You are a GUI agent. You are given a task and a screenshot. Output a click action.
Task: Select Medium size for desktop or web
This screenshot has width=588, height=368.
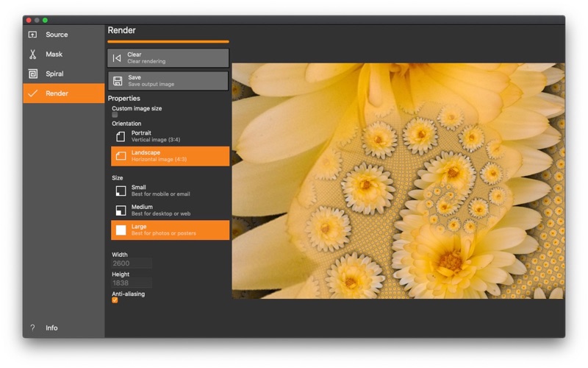point(170,210)
